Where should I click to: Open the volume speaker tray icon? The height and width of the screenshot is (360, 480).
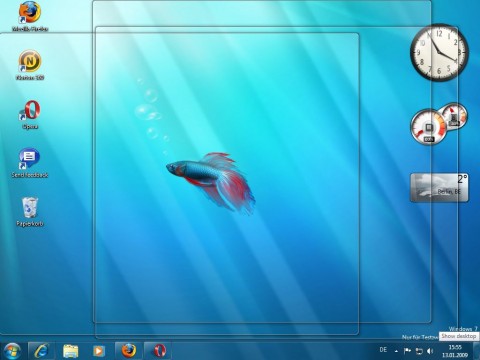(430, 351)
